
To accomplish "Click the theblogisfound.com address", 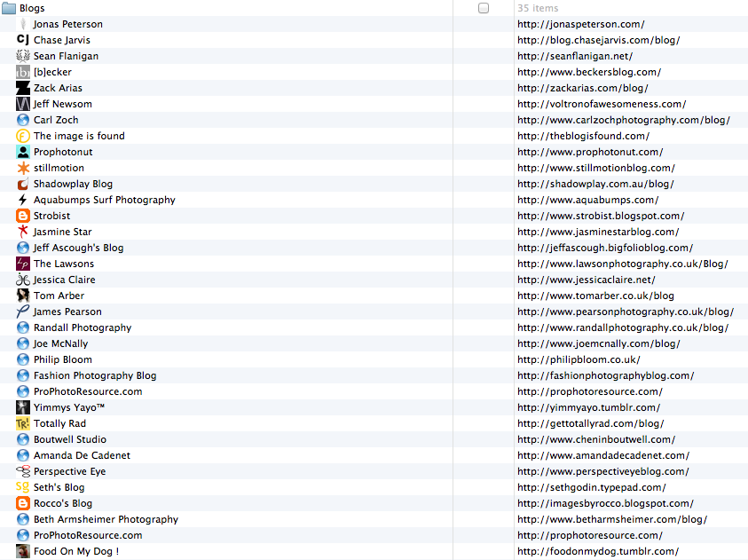I will coord(584,136).
